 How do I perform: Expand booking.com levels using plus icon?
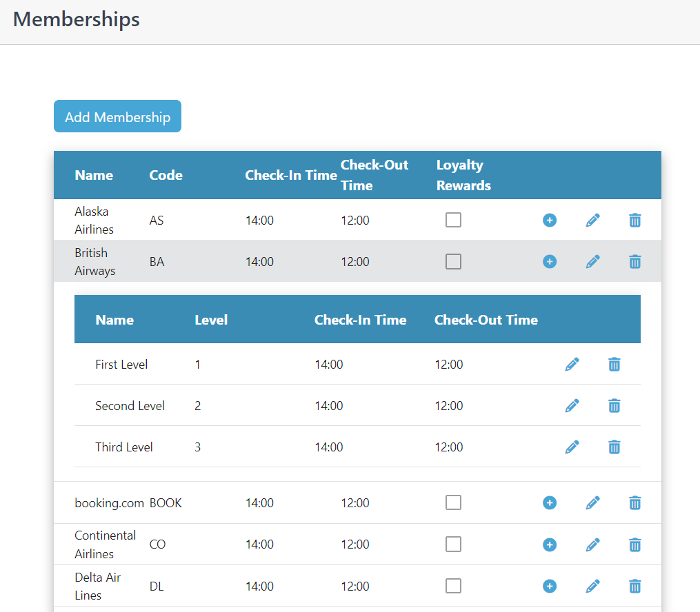point(549,503)
